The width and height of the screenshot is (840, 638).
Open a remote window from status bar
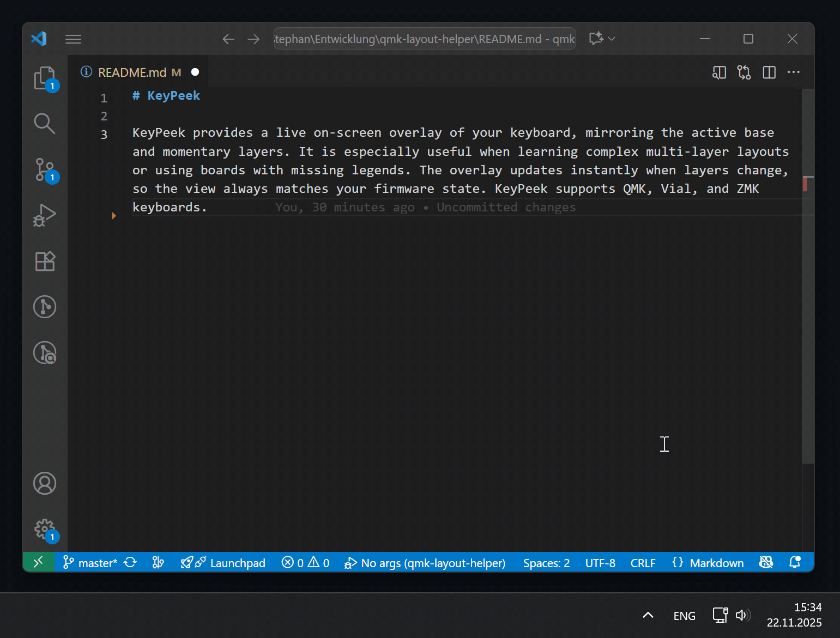coord(38,562)
